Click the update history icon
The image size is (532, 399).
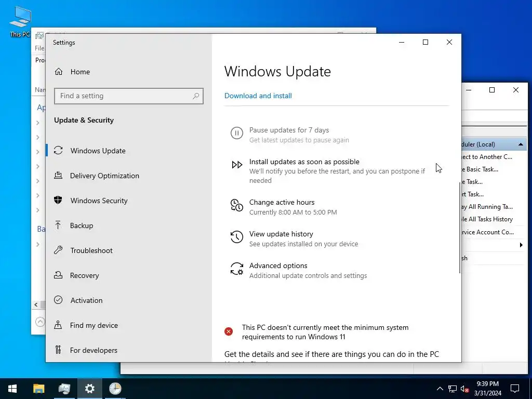tap(237, 237)
